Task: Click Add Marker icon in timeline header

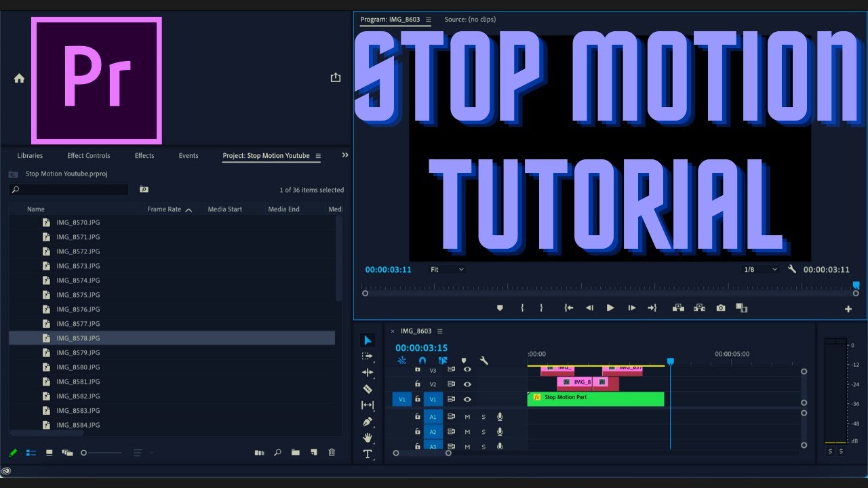Action: pyautogui.click(x=464, y=361)
